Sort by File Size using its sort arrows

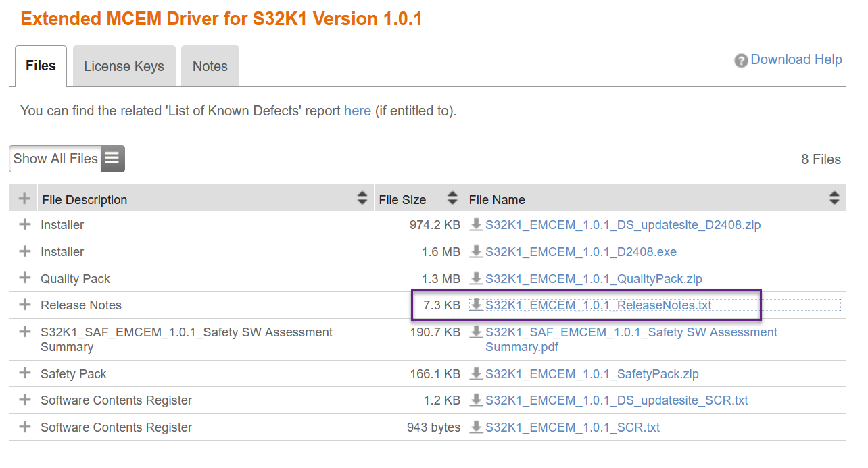(x=453, y=199)
